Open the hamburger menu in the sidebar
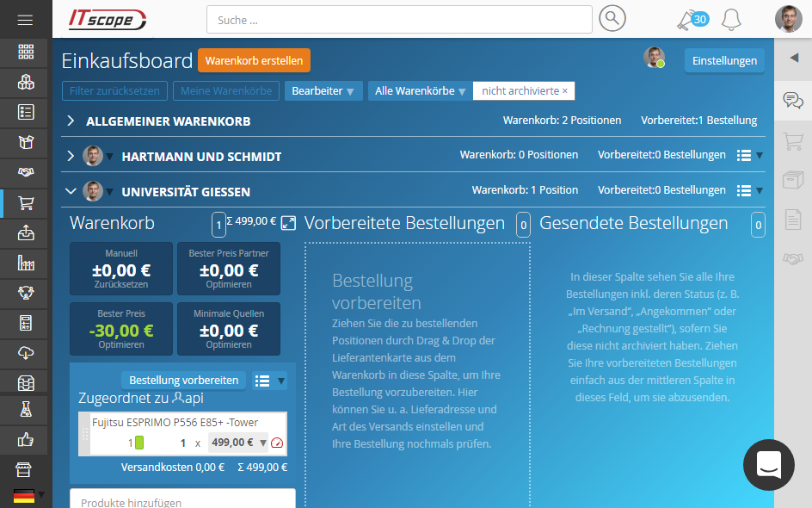The width and height of the screenshot is (812, 508). 25,20
